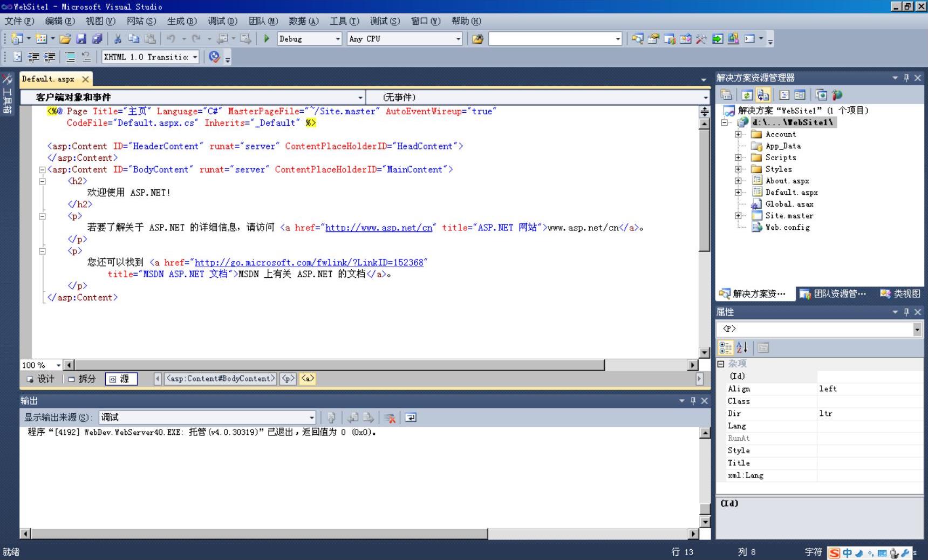Click the Refresh icon in Solution Explorer

747,95
